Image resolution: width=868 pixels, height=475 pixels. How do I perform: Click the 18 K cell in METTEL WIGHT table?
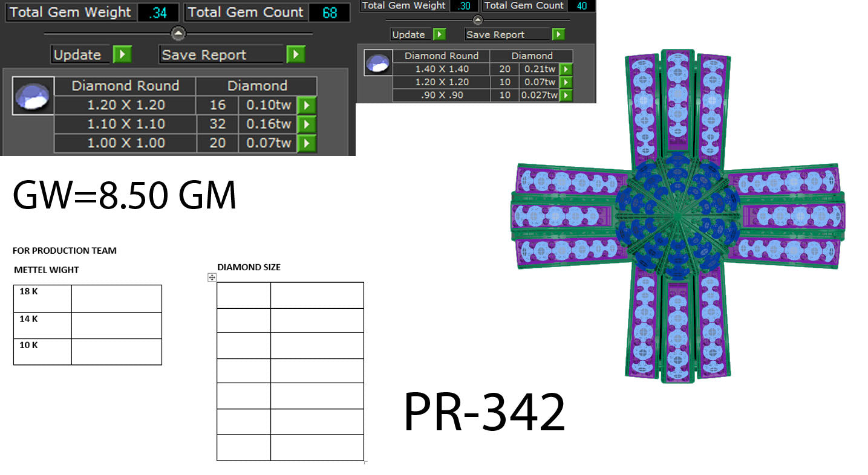pos(42,298)
